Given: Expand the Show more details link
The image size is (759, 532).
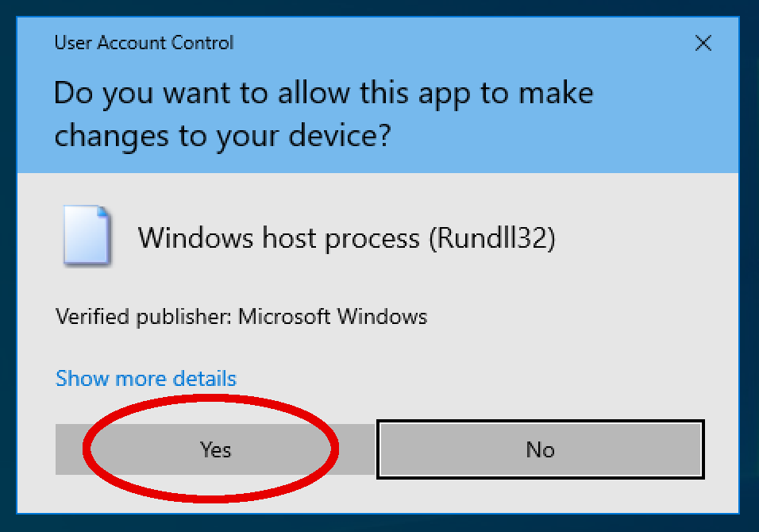Looking at the screenshot, I should tap(146, 378).
